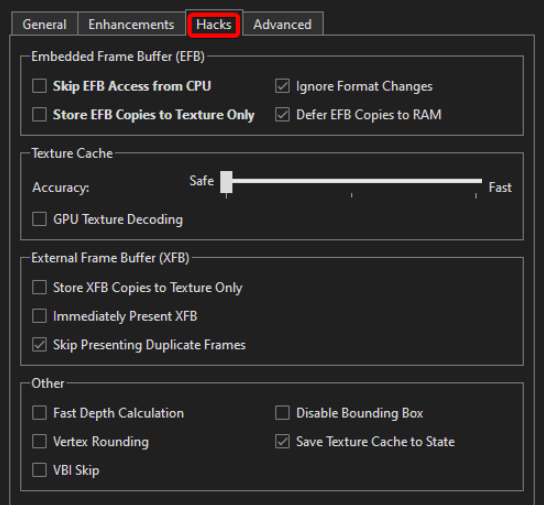Enable Immediately Present XFB
Image resolution: width=544 pixels, height=505 pixels.
click(39, 316)
